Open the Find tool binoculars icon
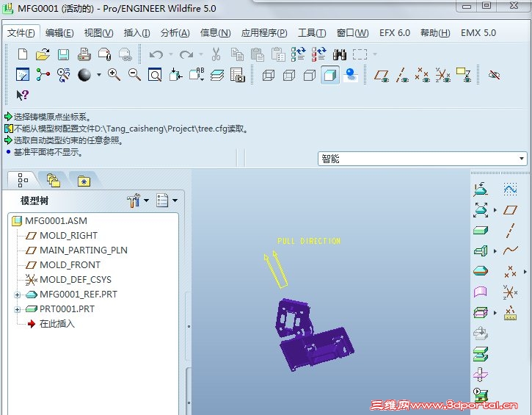532x415 pixels. [x=340, y=54]
